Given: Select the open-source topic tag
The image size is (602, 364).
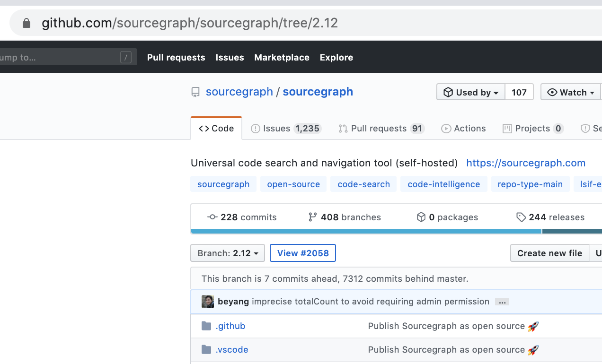Looking at the screenshot, I should [x=293, y=184].
